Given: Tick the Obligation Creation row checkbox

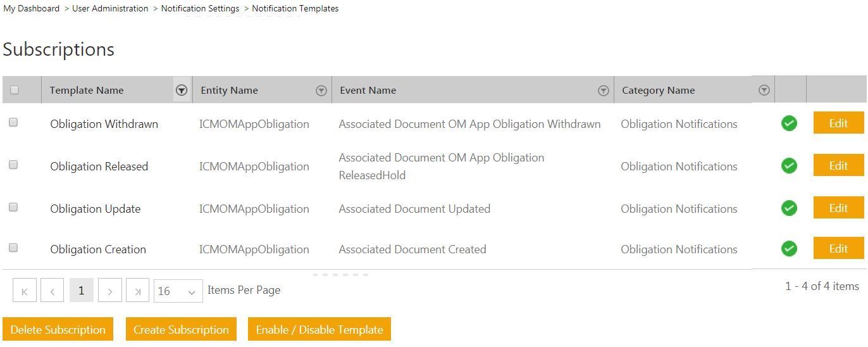Looking at the screenshot, I should tap(13, 248).
